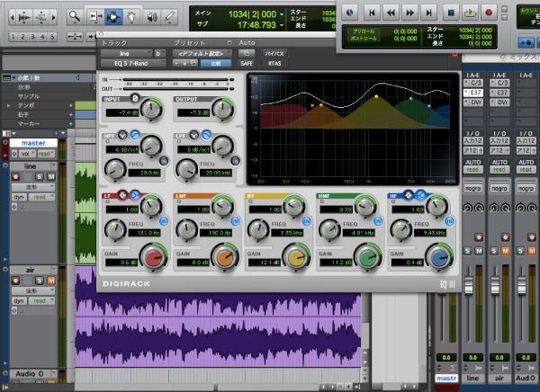Select the LF band peak type icon
This screenshot has height=392, width=540.
point(122,195)
